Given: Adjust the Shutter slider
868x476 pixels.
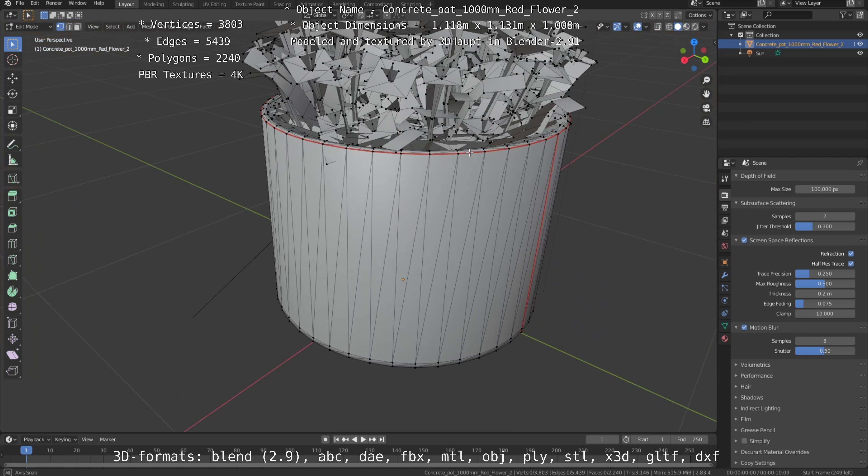Looking at the screenshot, I should pyautogui.click(x=825, y=351).
